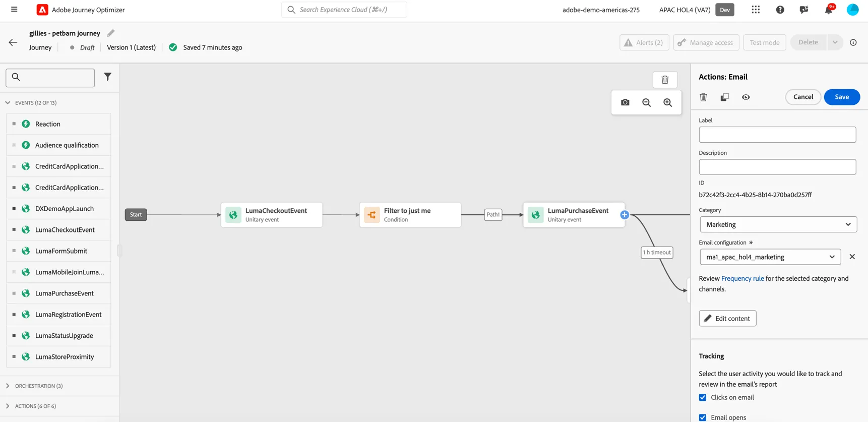
Task: Open the Help question mark icon
Action: [x=780, y=10]
